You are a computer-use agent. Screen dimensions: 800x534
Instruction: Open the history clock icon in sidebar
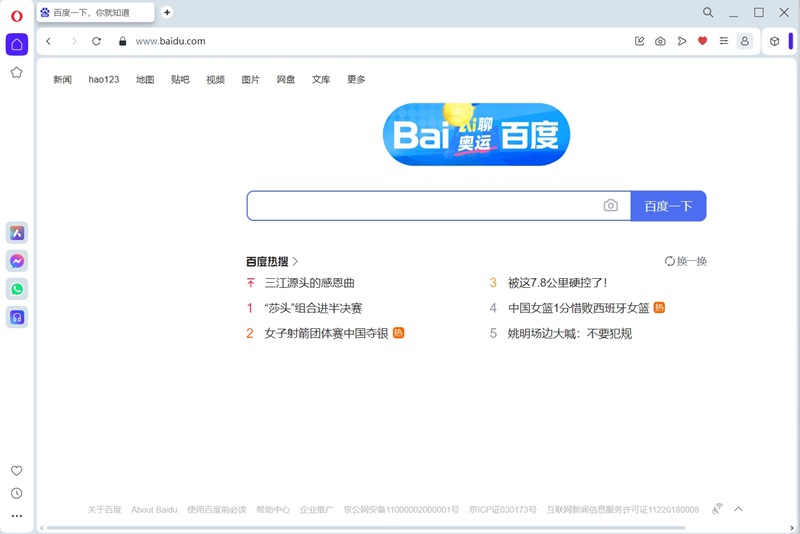pos(16,493)
